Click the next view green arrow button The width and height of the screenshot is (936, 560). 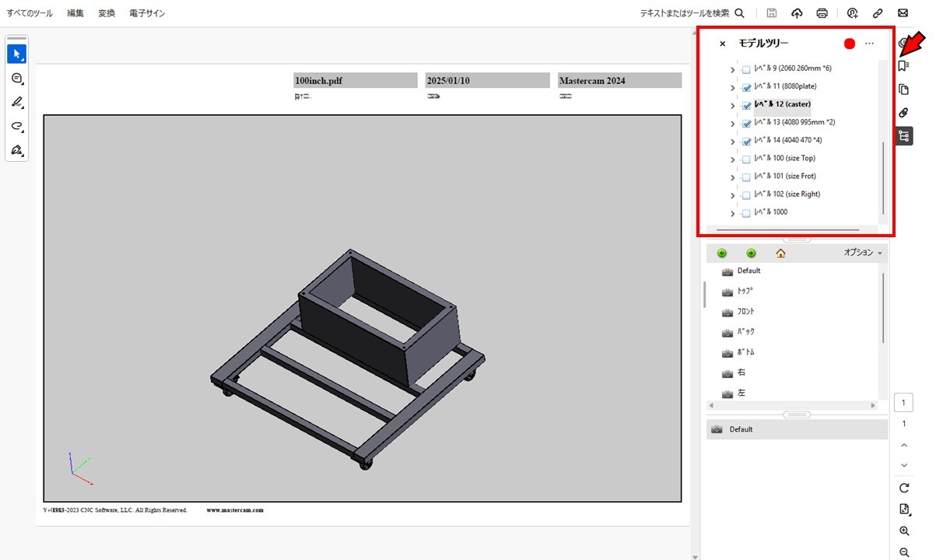[x=751, y=253]
